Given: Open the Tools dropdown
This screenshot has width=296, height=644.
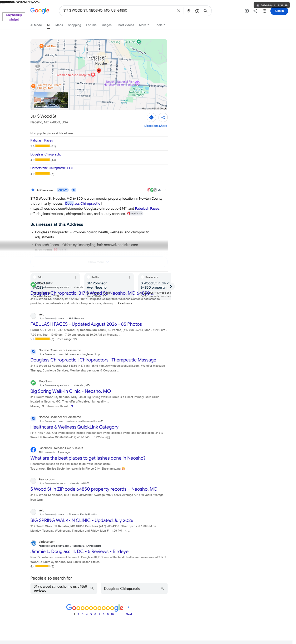Looking at the screenshot, I should [160, 25].
